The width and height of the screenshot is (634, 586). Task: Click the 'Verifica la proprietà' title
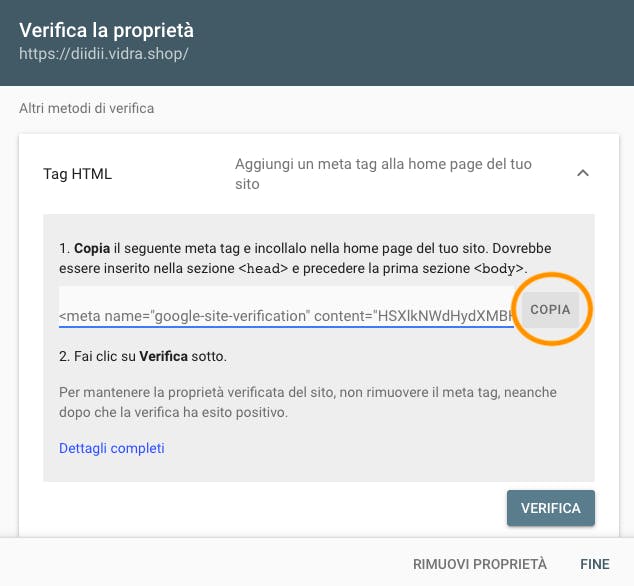coord(106,31)
